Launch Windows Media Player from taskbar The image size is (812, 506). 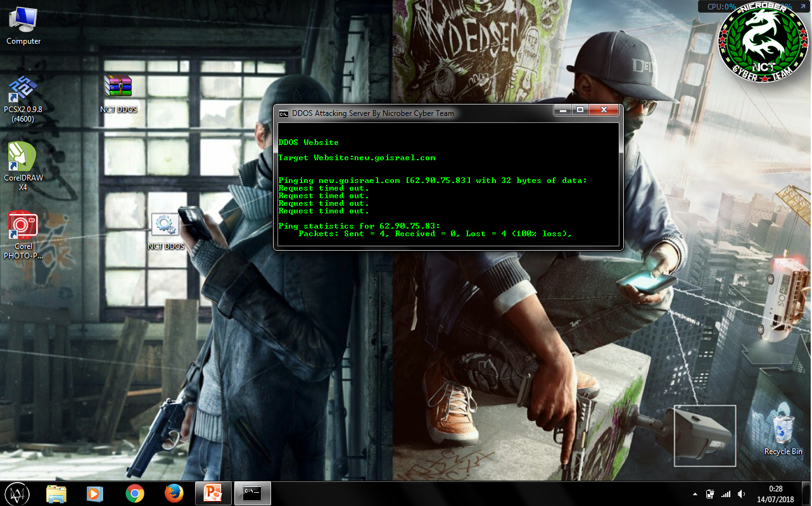[x=96, y=493]
